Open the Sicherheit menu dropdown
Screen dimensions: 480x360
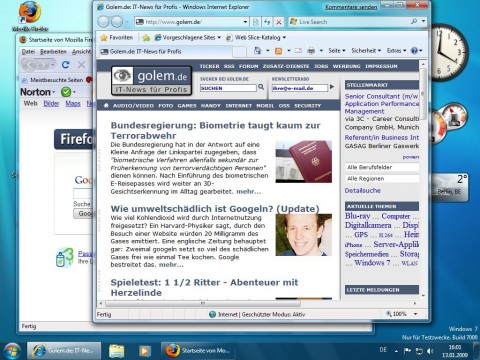tap(366, 51)
